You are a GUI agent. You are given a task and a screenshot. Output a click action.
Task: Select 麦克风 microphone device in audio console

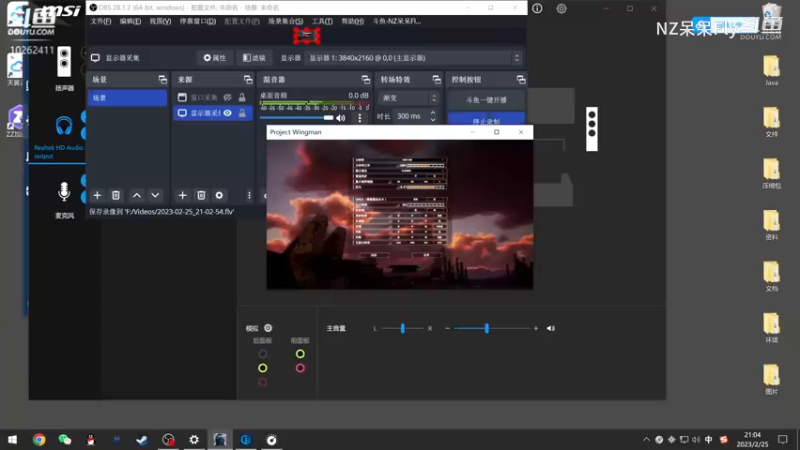point(64,200)
